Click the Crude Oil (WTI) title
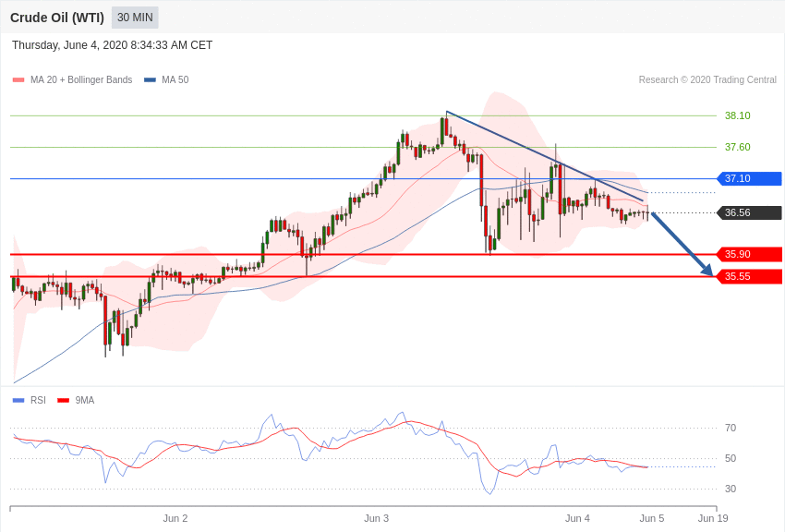 (57, 18)
